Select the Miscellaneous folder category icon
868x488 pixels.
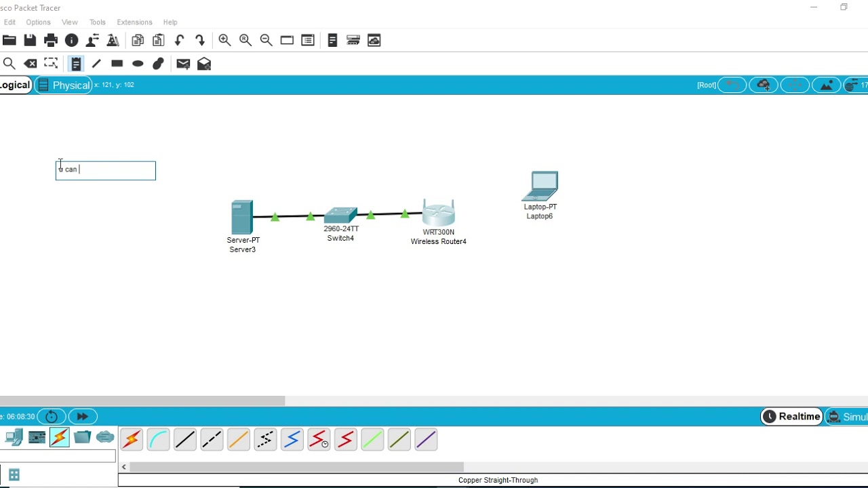[82, 437]
